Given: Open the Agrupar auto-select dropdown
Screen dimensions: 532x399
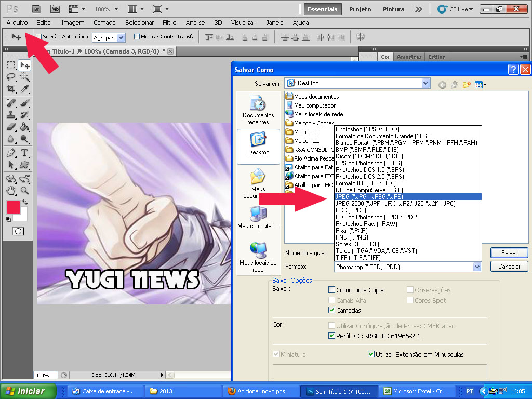Looking at the screenshot, I should coord(121,37).
